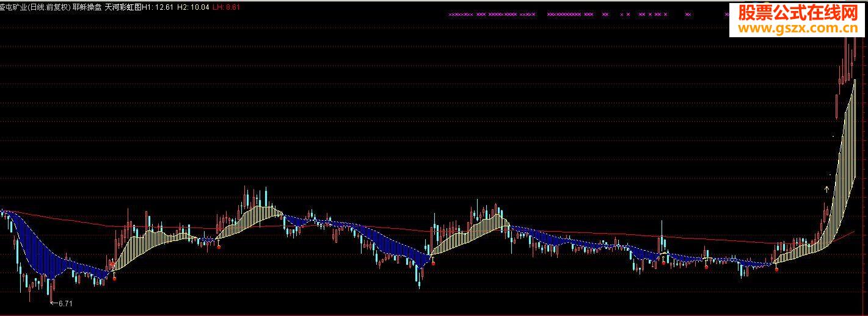
Task: Click the 6.71 lowest price label
Action: tap(65, 303)
